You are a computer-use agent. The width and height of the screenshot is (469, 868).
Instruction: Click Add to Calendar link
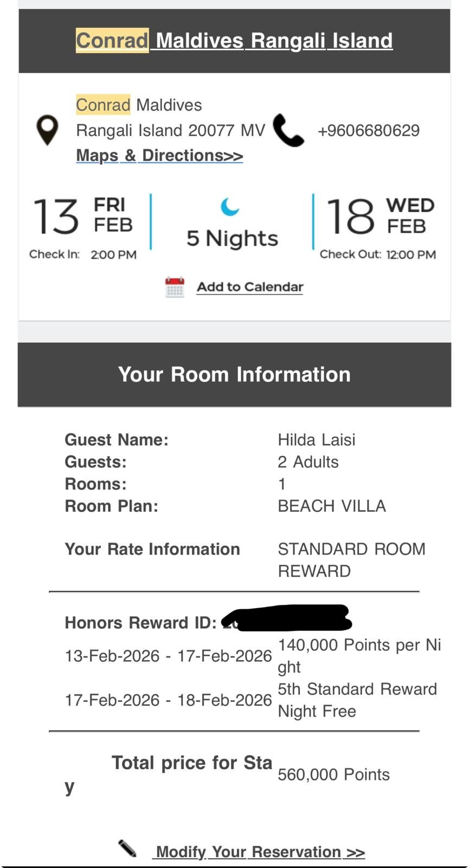click(x=249, y=287)
